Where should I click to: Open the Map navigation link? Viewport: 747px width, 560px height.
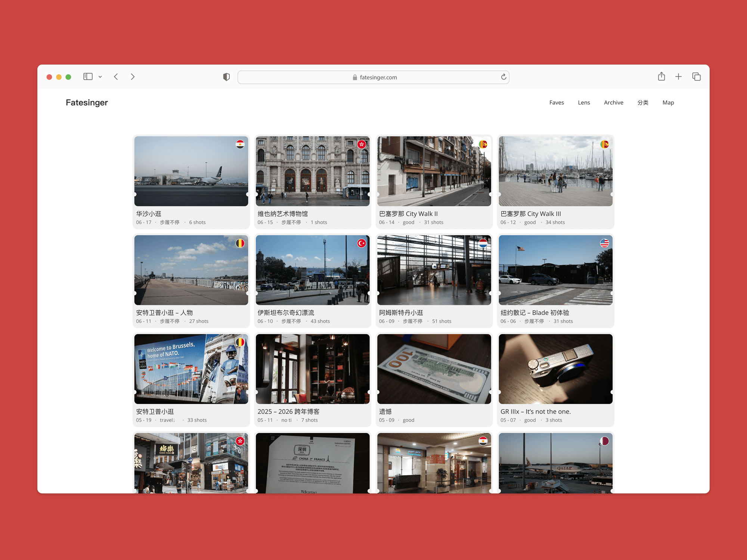pos(668,103)
